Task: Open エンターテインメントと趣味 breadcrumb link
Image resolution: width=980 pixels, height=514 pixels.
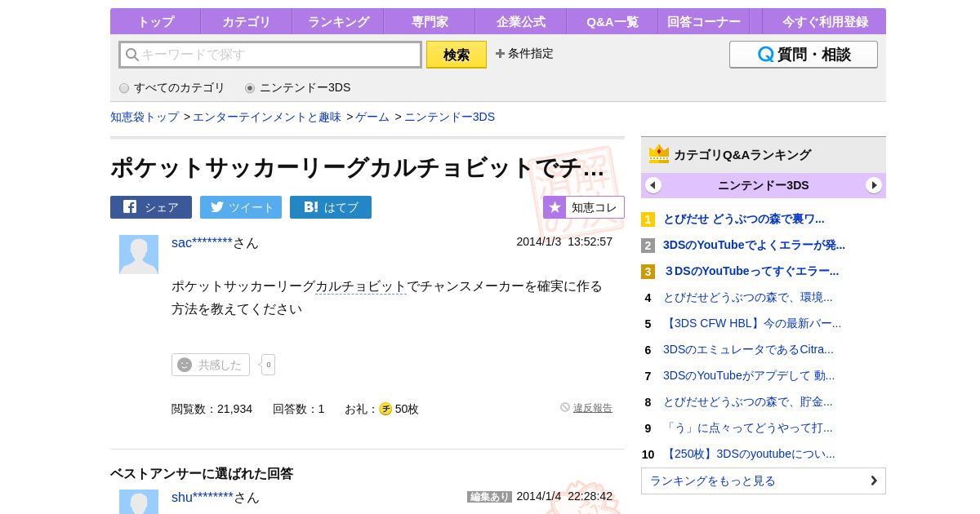Action: (267, 117)
